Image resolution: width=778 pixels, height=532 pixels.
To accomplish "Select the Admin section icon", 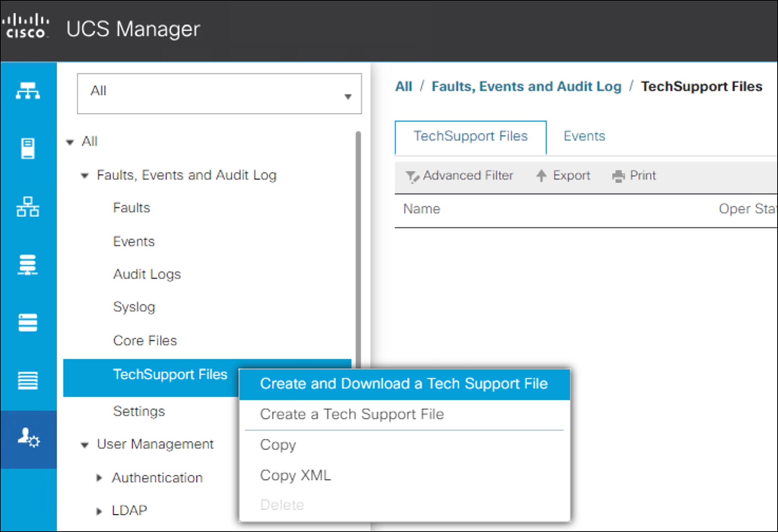I will click(x=29, y=438).
